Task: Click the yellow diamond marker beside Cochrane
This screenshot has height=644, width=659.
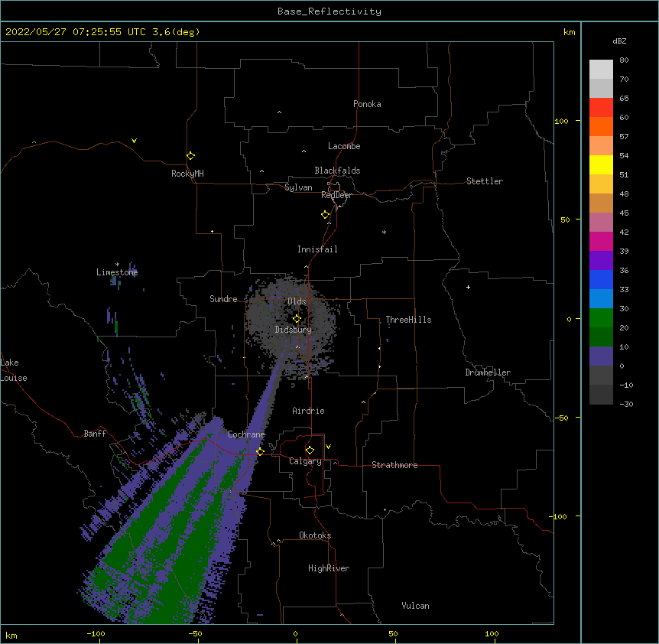Action: pos(260,451)
